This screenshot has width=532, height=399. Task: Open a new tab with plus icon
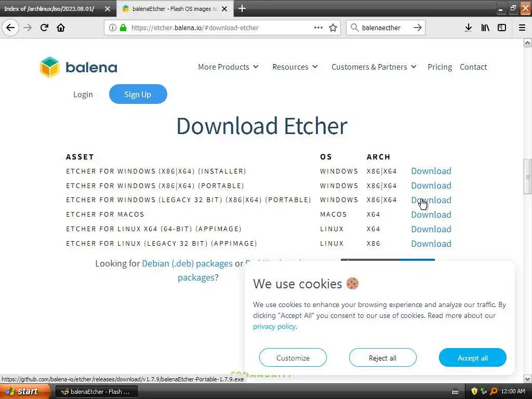click(242, 8)
